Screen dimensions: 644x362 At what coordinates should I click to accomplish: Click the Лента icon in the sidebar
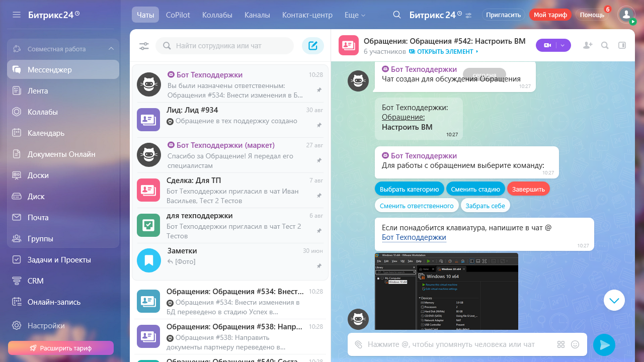[x=17, y=90]
